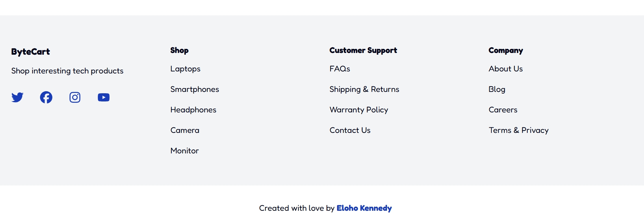Click the Eloho Kennedy author link

click(x=364, y=208)
